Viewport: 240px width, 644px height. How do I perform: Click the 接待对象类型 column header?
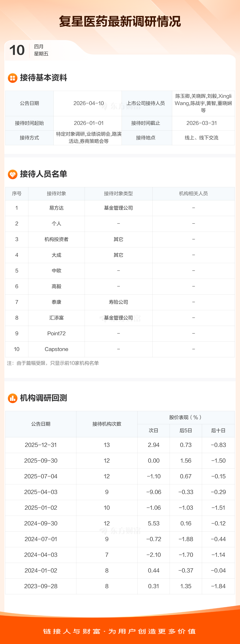(118, 194)
